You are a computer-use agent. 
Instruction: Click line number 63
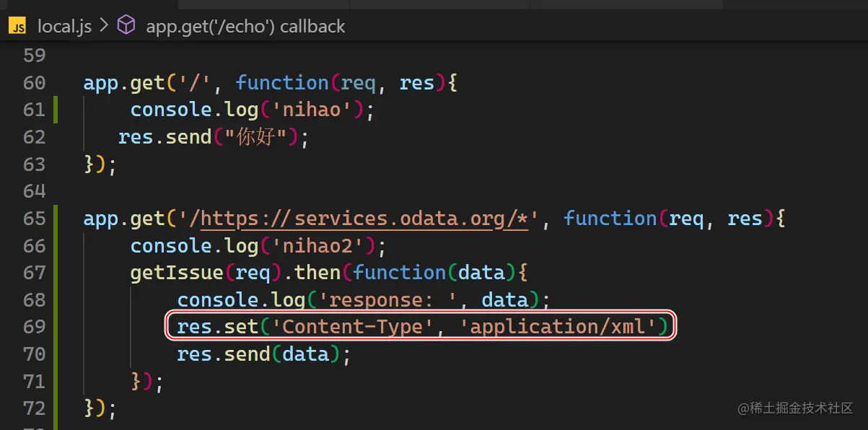click(x=34, y=164)
